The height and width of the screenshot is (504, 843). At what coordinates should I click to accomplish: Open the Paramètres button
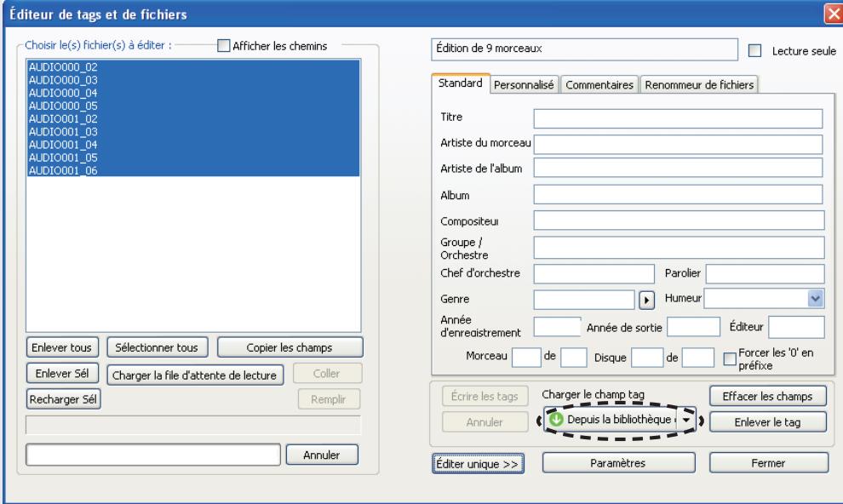pyautogui.click(x=618, y=462)
